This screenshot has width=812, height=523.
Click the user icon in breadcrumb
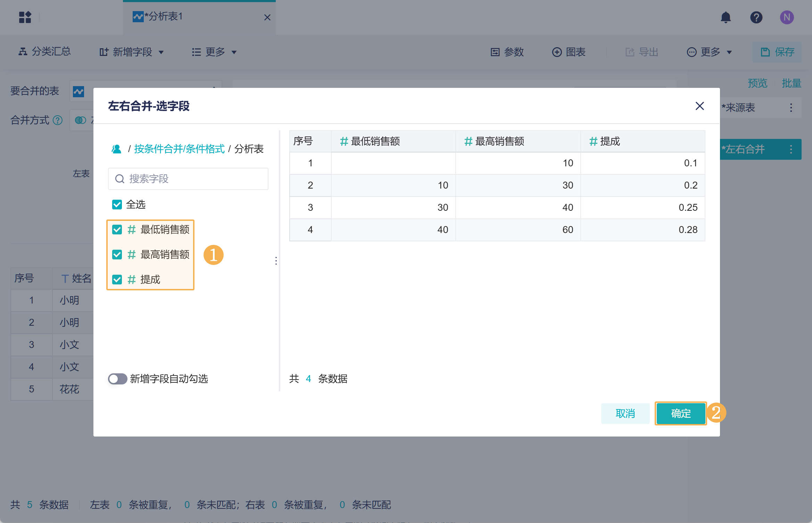point(116,149)
